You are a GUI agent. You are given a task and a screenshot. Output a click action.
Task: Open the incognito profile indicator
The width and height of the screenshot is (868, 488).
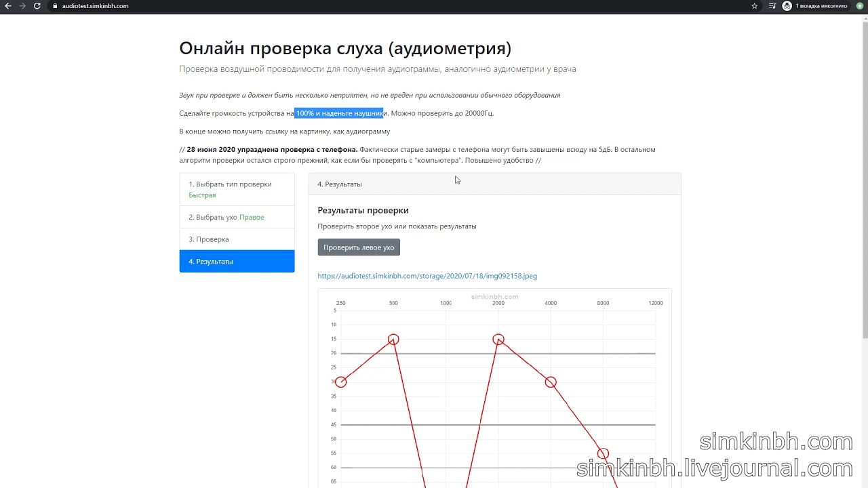[814, 6]
